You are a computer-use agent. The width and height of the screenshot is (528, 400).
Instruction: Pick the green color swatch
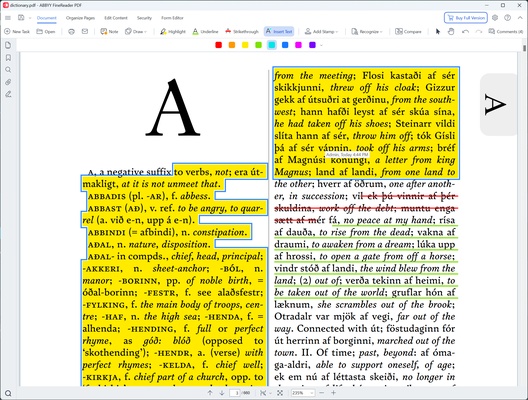(x=258, y=45)
